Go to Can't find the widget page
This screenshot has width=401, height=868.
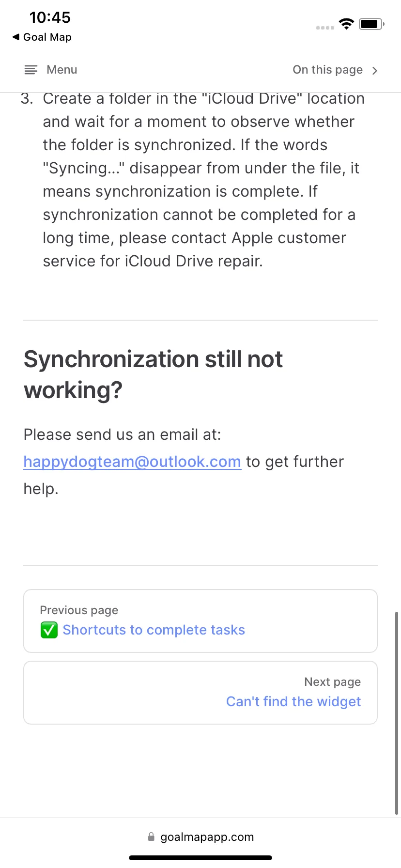(293, 701)
